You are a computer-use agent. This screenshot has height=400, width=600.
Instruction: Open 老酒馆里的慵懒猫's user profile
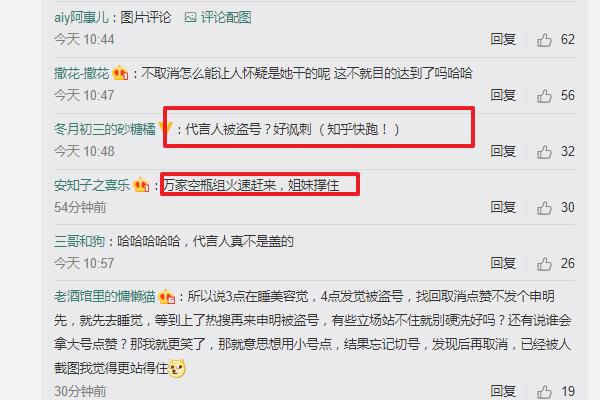tap(104, 297)
